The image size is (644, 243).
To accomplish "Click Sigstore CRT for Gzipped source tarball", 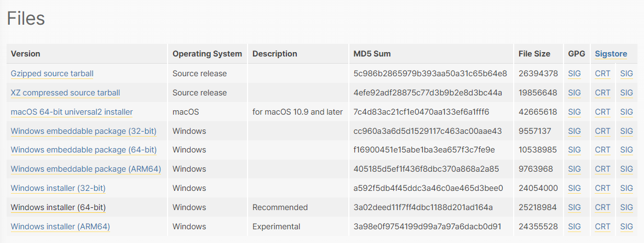I will click(x=602, y=74).
